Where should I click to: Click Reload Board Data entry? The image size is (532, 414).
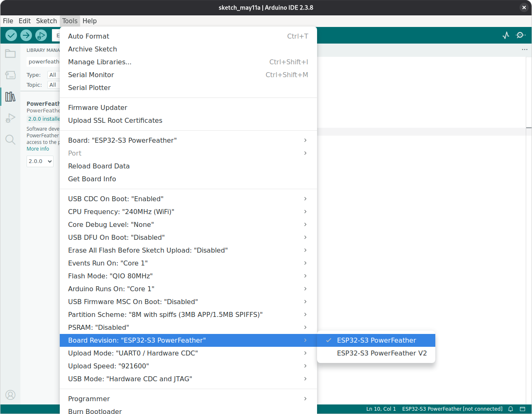click(188, 166)
